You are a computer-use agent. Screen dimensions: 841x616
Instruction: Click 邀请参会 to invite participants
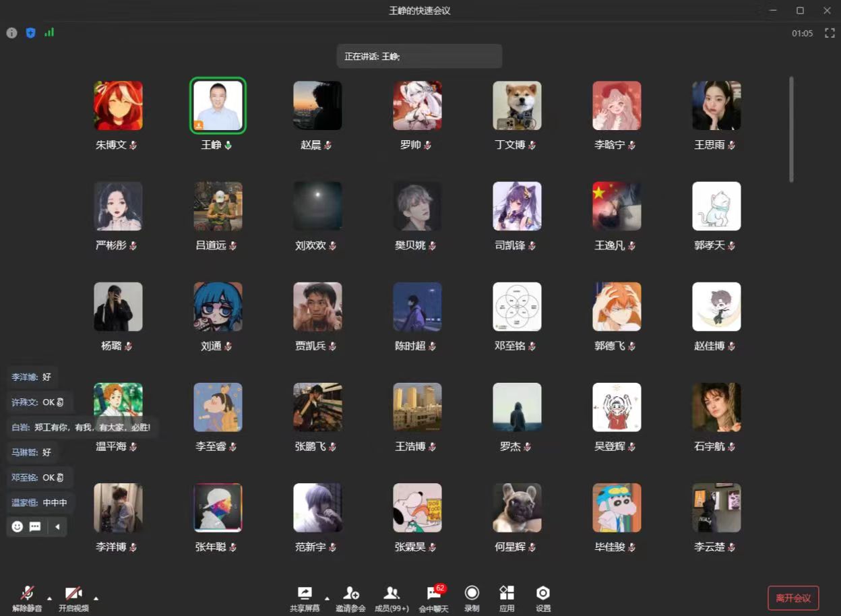point(350,598)
